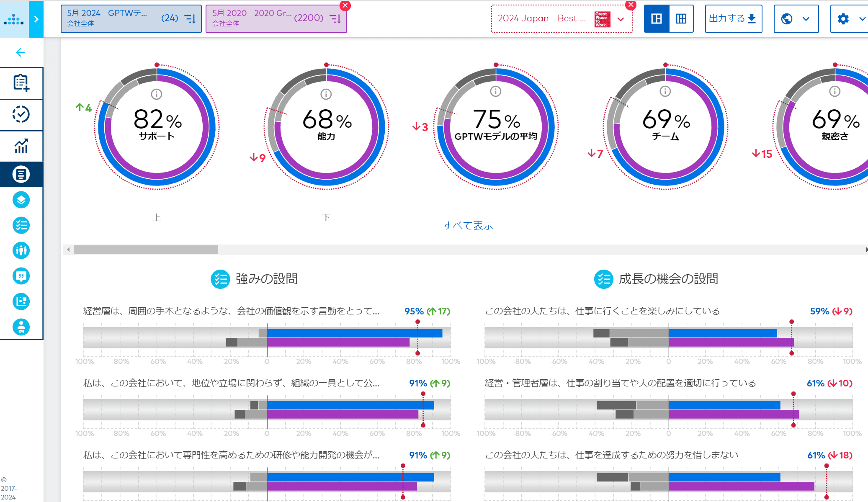Viewport: 868px width, 502px height.
Task: Toggle sort order on the 5月 2024 GPTW filter
Action: click(x=191, y=19)
